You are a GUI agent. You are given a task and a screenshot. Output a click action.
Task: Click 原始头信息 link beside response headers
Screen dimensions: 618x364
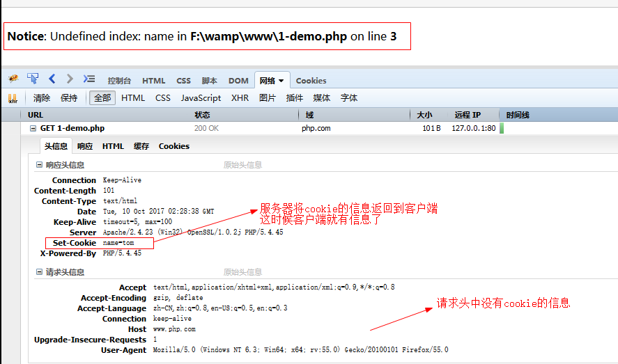[x=242, y=165]
